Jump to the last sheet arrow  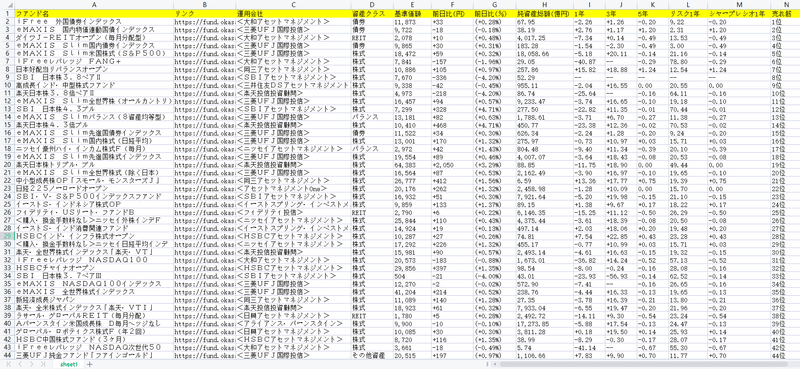[x=43, y=364]
